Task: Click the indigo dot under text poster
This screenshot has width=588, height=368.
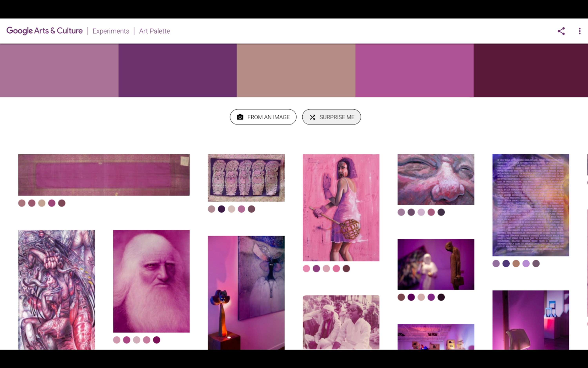Action: tap(506, 263)
